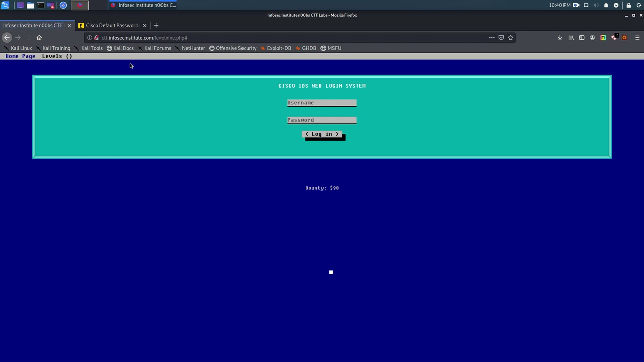Click the Username input field
The width and height of the screenshot is (644, 362).
(322, 103)
